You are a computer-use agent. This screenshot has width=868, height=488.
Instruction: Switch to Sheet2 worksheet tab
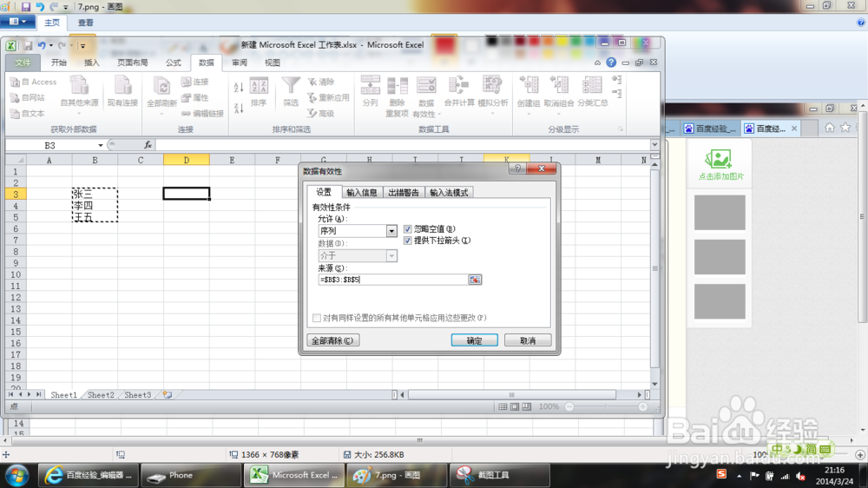(101, 395)
